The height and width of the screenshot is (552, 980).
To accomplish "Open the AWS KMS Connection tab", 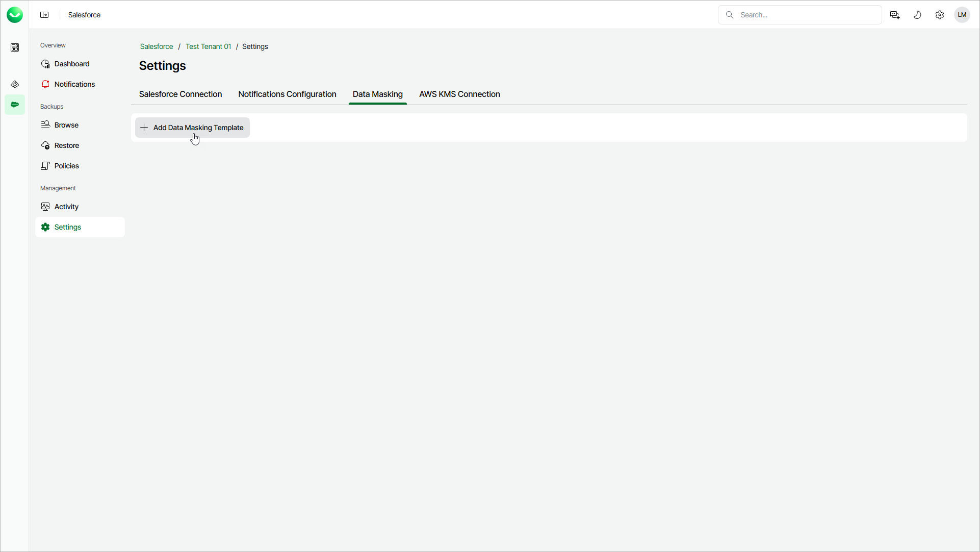I will [459, 94].
